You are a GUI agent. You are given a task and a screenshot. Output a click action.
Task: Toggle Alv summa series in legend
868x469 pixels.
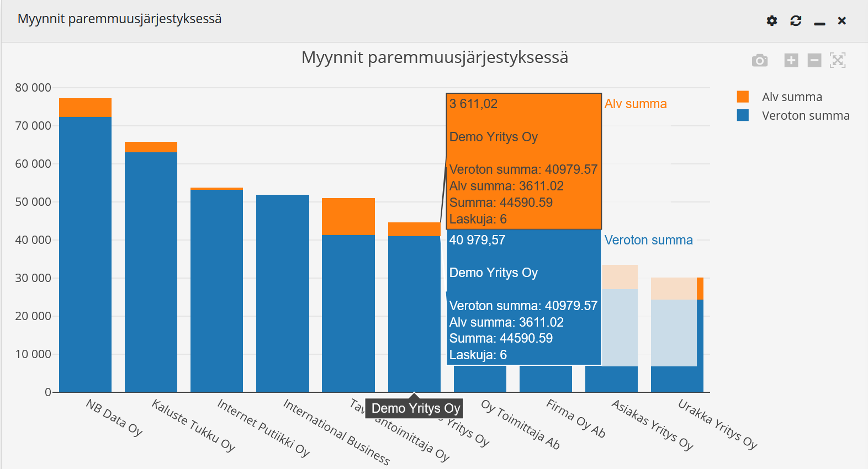click(x=792, y=97)
